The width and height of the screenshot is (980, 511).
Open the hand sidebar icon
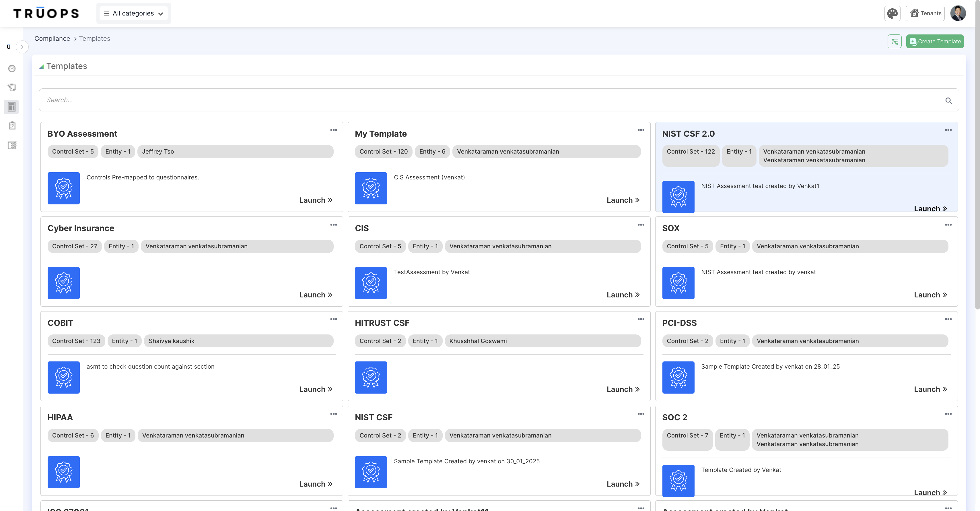click(x=12, y=88)
